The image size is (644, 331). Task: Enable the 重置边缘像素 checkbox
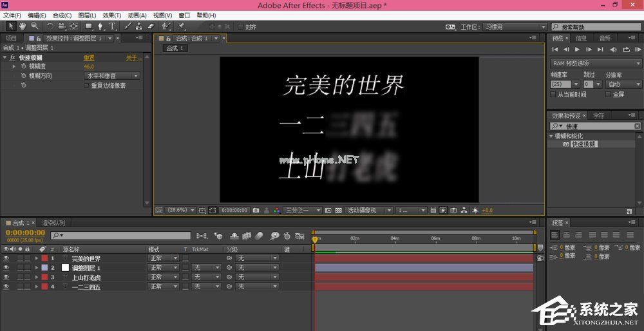tap(88, 85)
